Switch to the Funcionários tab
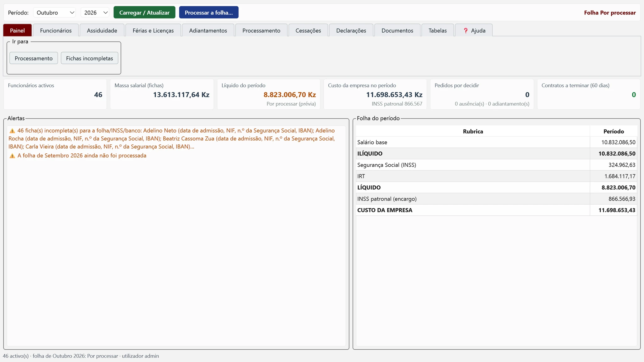 point(56,30)
